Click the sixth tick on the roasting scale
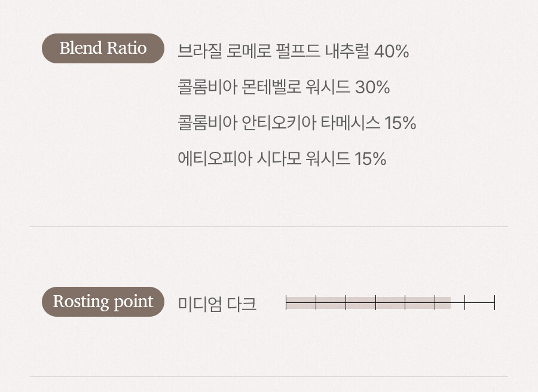The width and height of the screenshot is (538, 392). (x=435, y=303)
